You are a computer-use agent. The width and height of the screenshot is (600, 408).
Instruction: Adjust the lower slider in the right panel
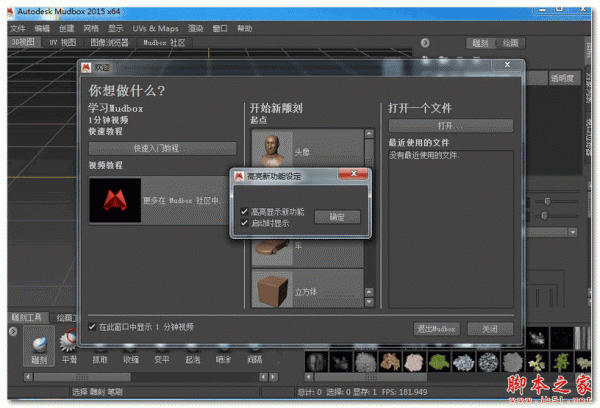544,216
